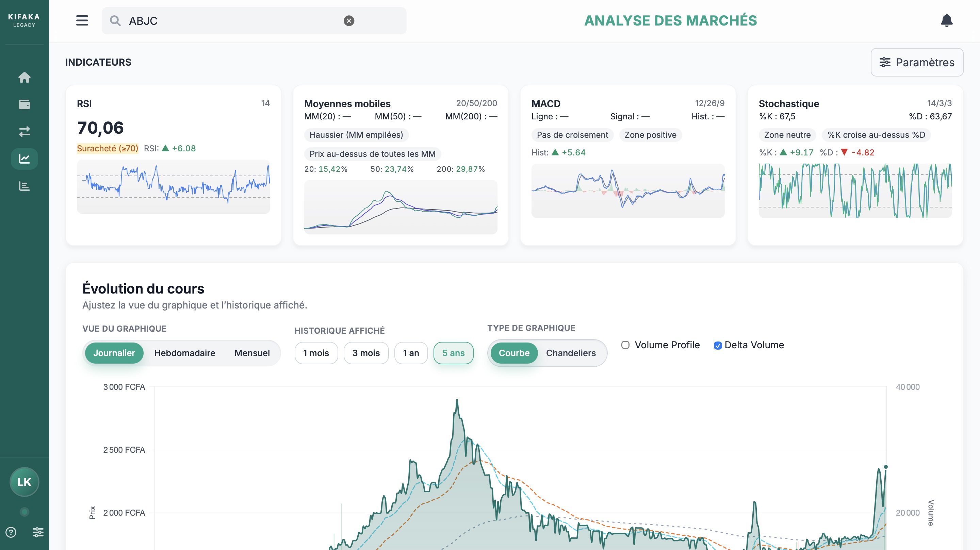The height and width of the screenshot is (550, 980).
Task: Open the transfers section in sidebar
Action: (x=24, y=131)
